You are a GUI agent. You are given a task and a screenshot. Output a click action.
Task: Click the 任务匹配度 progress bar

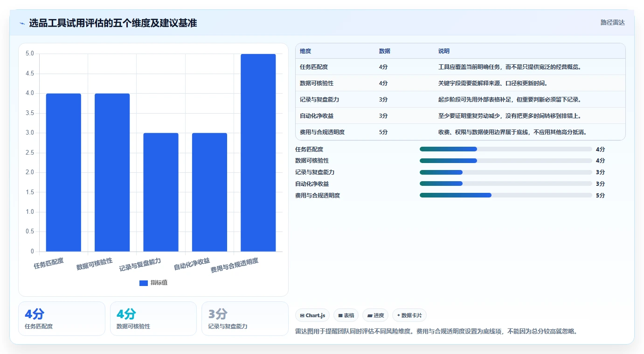506,149
